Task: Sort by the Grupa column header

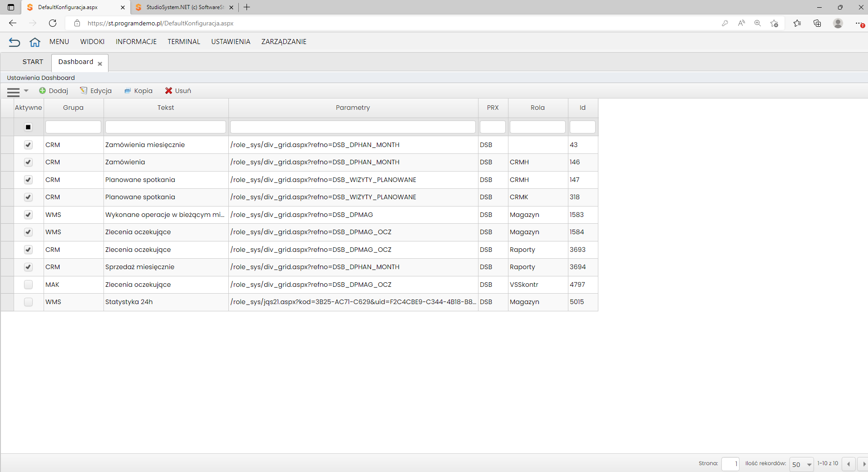Action: click(74, 108)
